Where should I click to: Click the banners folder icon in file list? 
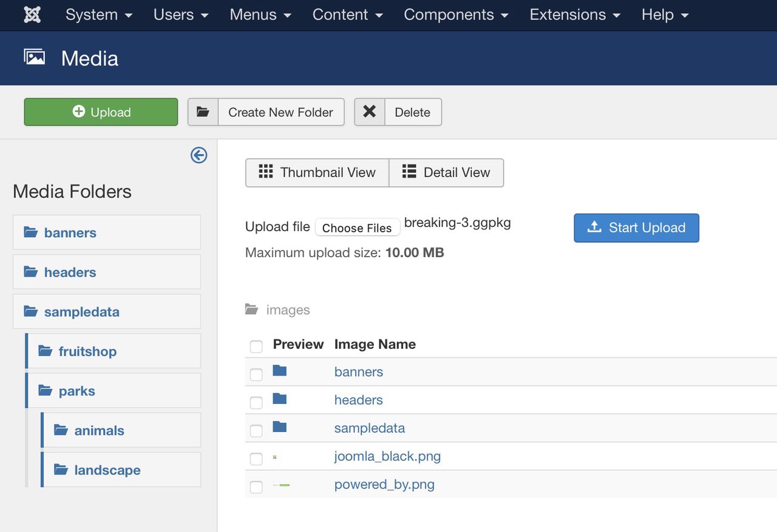coord(279,371)
